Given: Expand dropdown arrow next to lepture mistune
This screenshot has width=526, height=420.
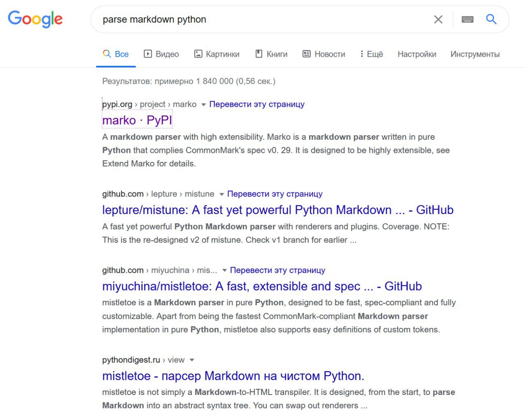Looking at the screenshot, I should pos(221,194).
